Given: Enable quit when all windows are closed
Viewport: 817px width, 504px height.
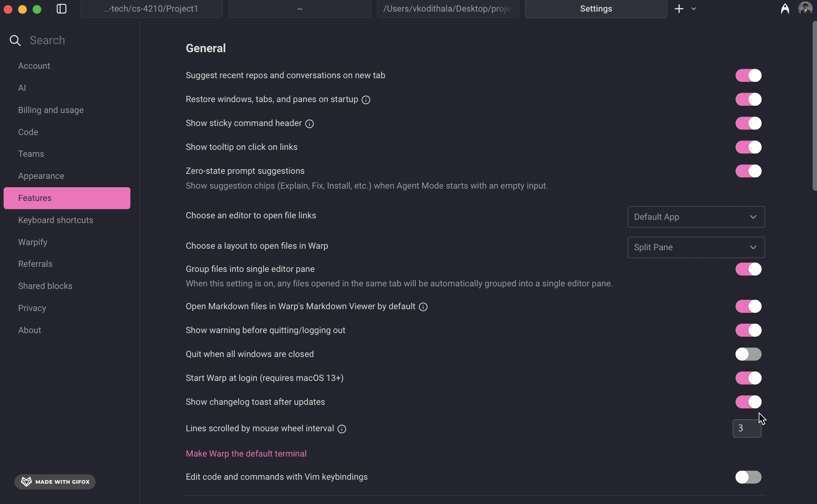Looking at the screenshot, I should pyautogui.click(x=748, y=354).
